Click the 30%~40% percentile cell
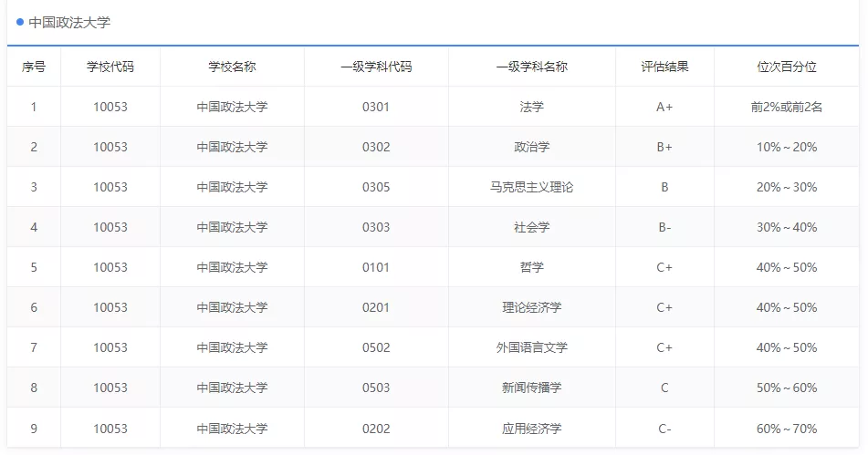The height and width of the screenshot is (455, 868). (787, 227)
